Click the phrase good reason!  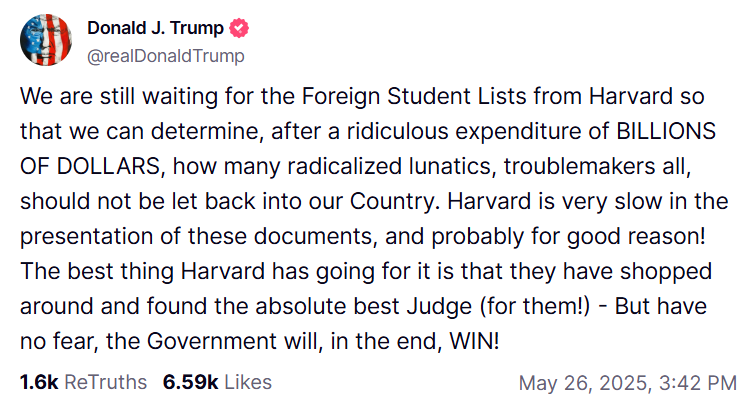pos(636,236)
